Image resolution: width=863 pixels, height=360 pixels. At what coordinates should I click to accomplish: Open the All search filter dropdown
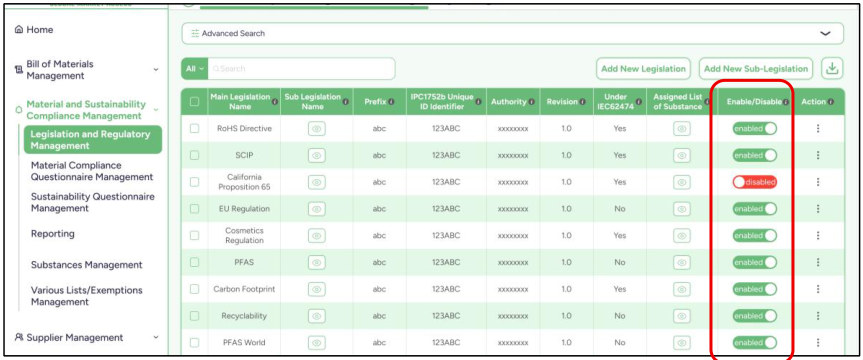pos(194,69)
